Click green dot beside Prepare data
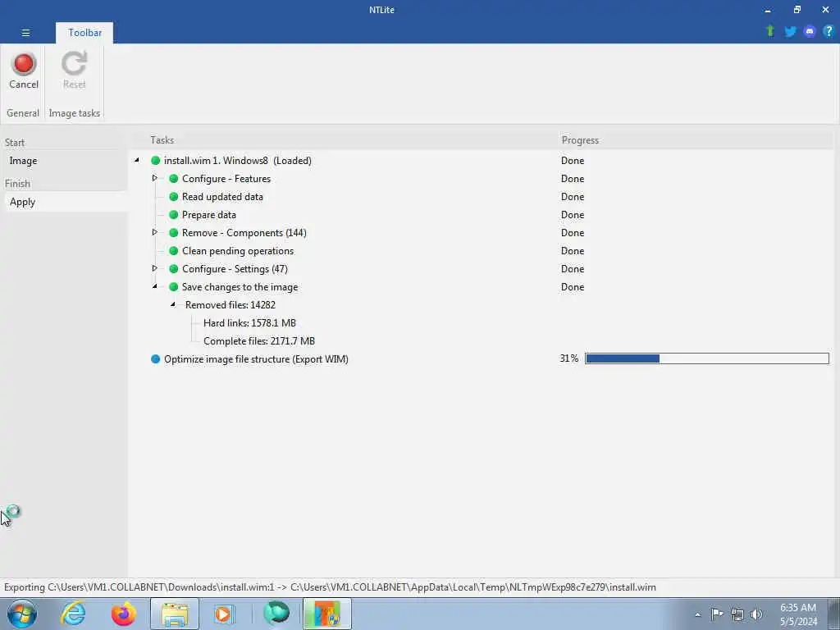The height and width of the screenshot is (630, 840). click(174, 214)
